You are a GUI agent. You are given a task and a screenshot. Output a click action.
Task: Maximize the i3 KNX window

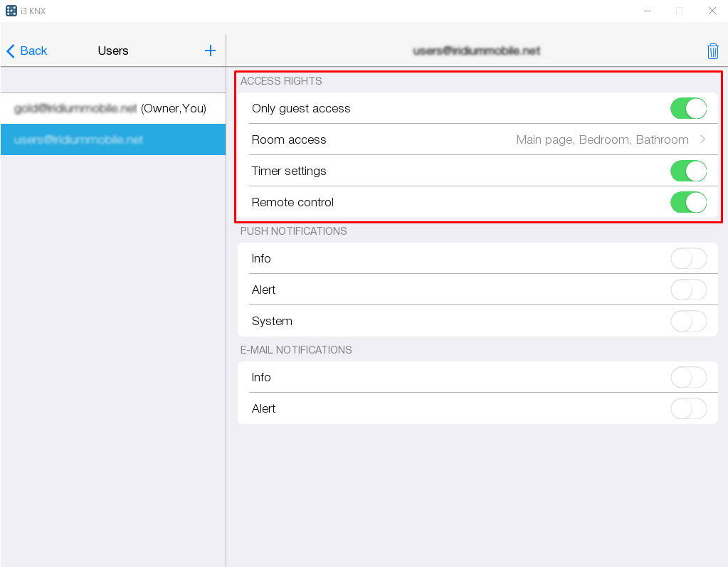click(x=680, y=11)
